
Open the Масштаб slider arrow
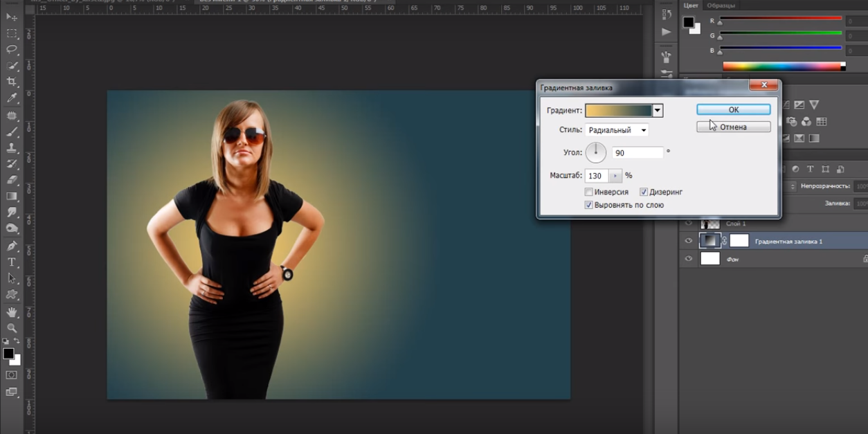[615, 176]
